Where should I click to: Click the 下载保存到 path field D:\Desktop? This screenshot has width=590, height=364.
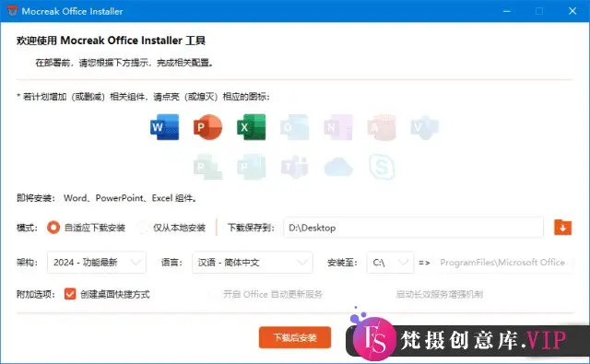[413, 228]
